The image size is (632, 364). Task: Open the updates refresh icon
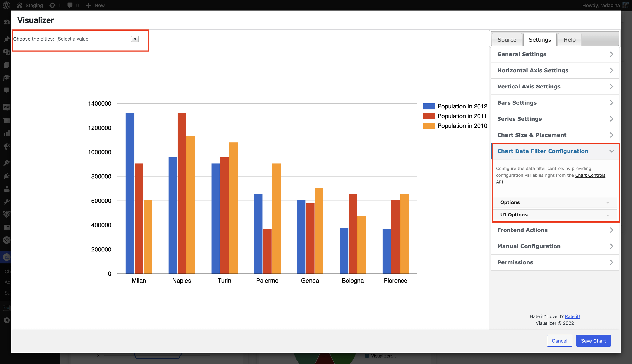(x=52, y=5)
